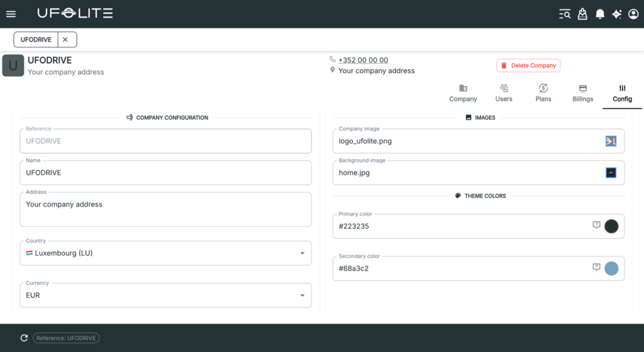Expand the Country dropdown
Viewport: 644px width, 352px height.
coord(302,253)
